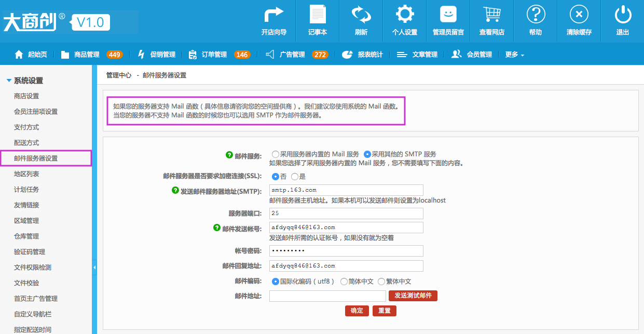644x334 pixels.
Task: Click green help icon next to 邮件发送帐号
Action: tap(217, 228)
